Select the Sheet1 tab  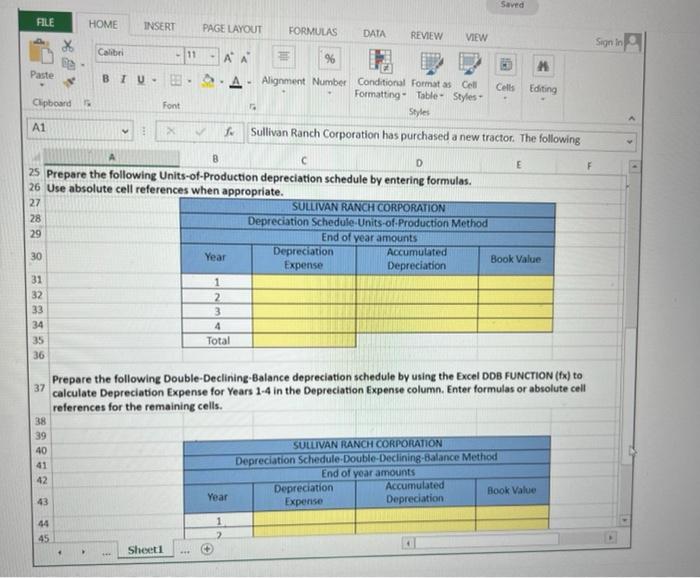[146, 550]
